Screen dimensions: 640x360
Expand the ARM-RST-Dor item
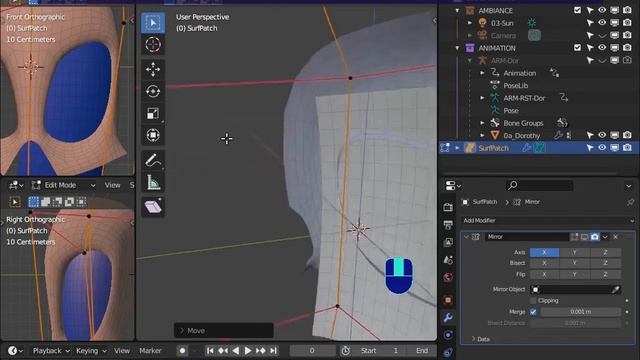[482, 98]
